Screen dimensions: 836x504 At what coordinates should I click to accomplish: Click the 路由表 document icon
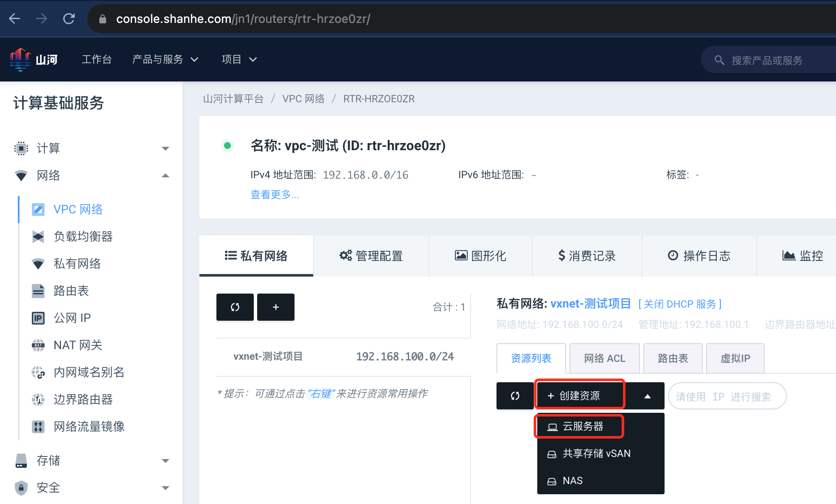pos(38,291)
